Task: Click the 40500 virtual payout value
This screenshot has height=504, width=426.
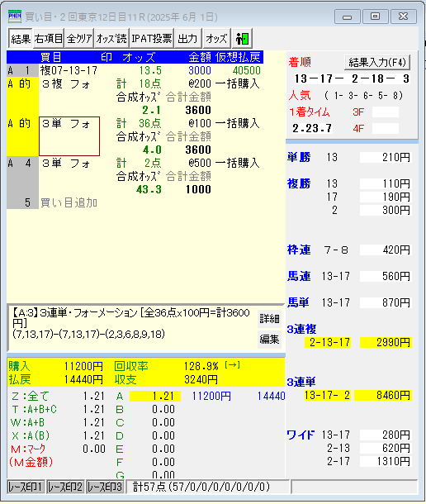Action: pos(246,70)
